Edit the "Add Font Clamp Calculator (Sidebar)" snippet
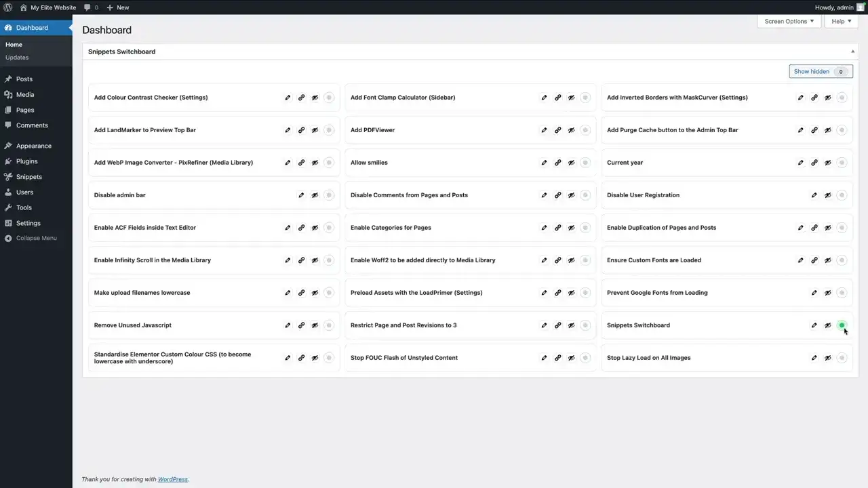This screenshot has height=488, width=868. (544, 97)
